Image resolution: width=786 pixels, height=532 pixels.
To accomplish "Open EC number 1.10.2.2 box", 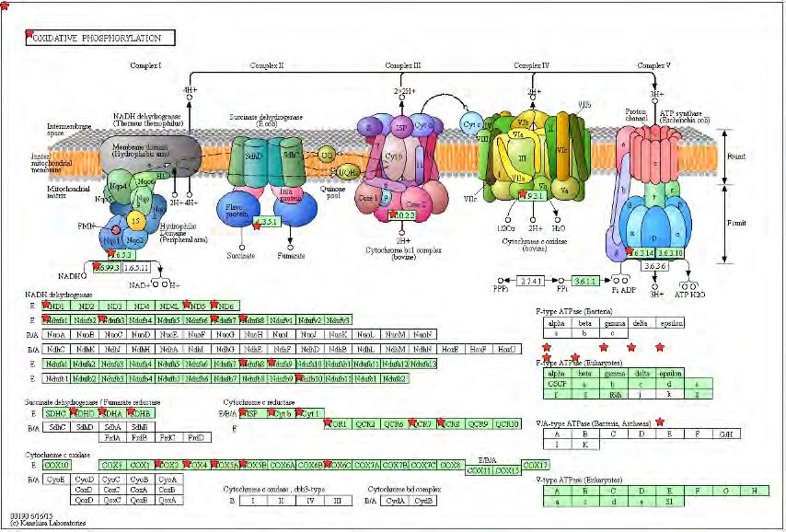I will coord(402,215).
